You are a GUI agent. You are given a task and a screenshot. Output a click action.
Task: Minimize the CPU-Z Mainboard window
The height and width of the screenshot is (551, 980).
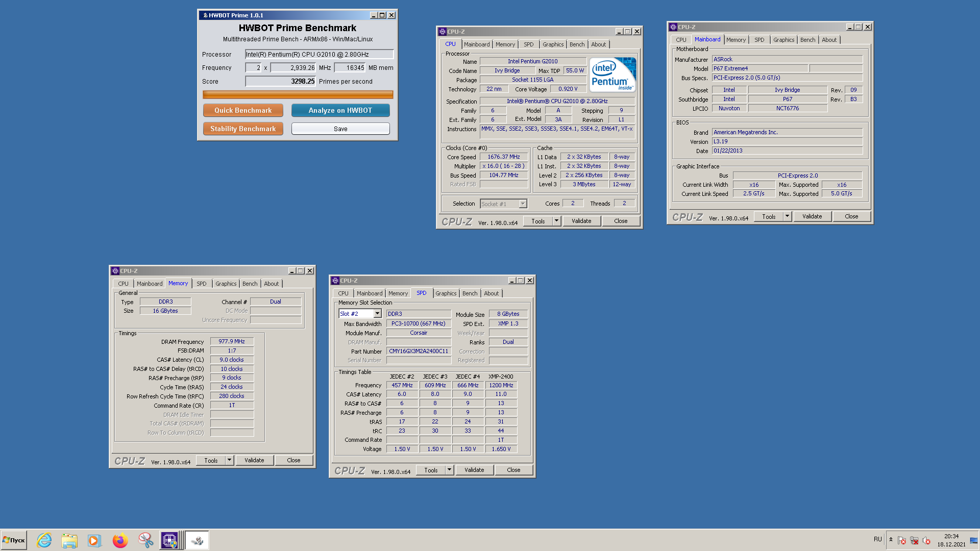[849, 27]
